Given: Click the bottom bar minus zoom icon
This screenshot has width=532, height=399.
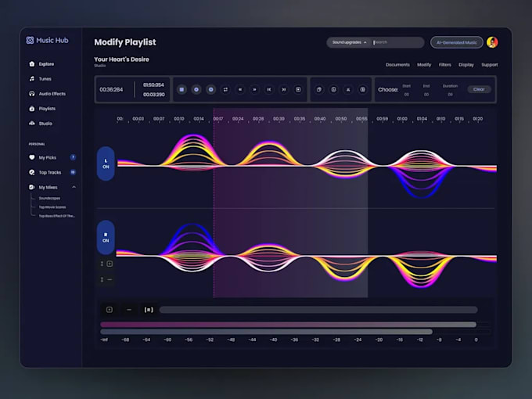Looking at the screenshot, I should pos(129,310).
